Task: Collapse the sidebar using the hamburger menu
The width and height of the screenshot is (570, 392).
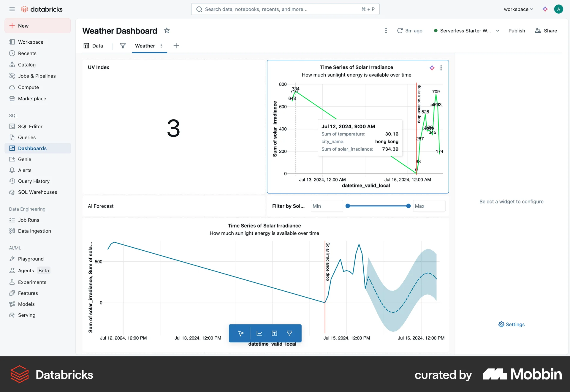Action: coord(12,9)
